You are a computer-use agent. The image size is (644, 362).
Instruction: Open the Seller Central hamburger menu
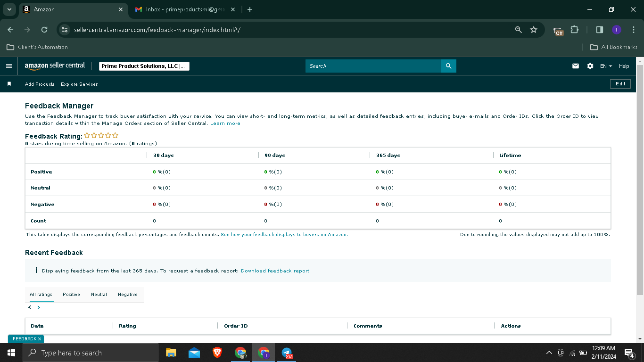[8, 66]
